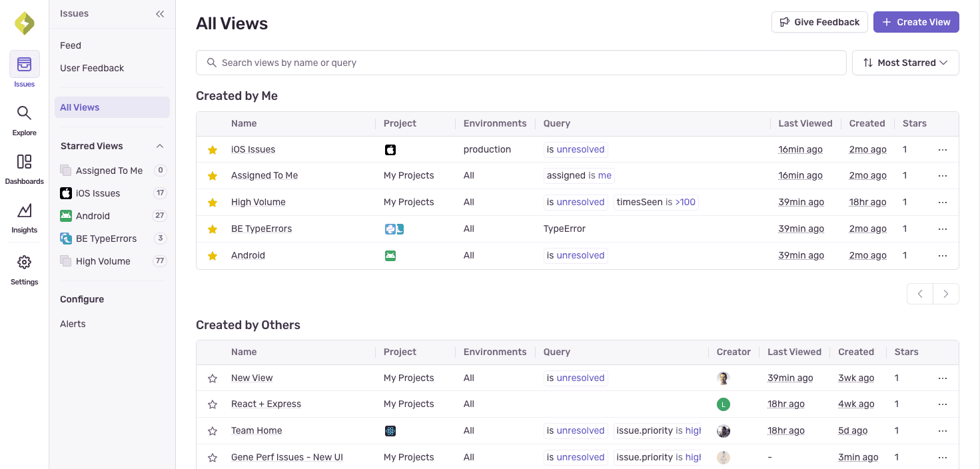Screen dimensions: 980x469
Task: Star the New View row
Action: click(x=213, y=378)
